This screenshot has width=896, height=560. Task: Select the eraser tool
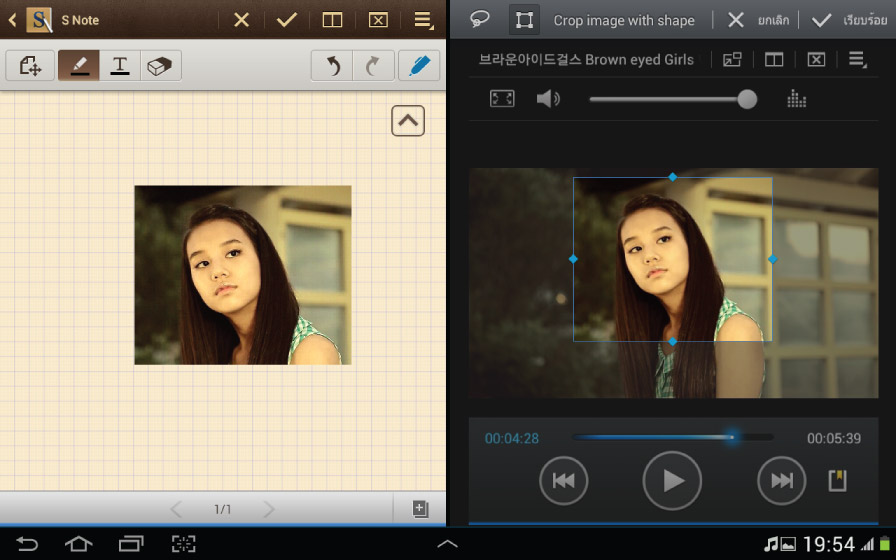pyautogui.click(x=161, y=65)
